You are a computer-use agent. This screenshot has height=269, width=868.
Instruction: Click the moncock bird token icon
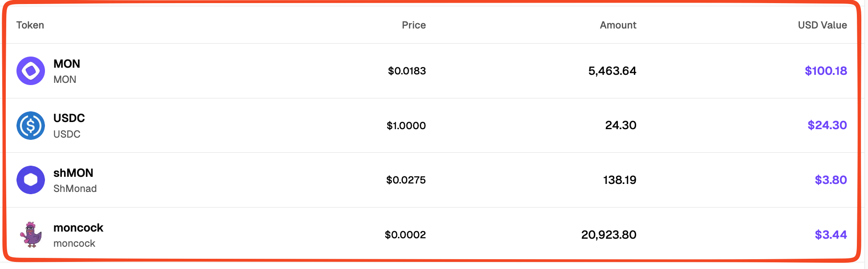(30, 235)
